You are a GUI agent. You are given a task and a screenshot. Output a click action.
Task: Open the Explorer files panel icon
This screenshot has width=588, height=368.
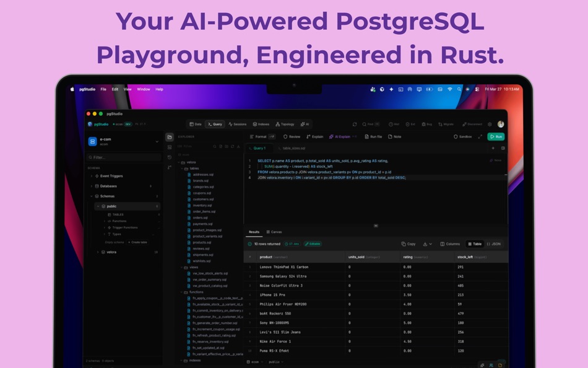point(170,137)
